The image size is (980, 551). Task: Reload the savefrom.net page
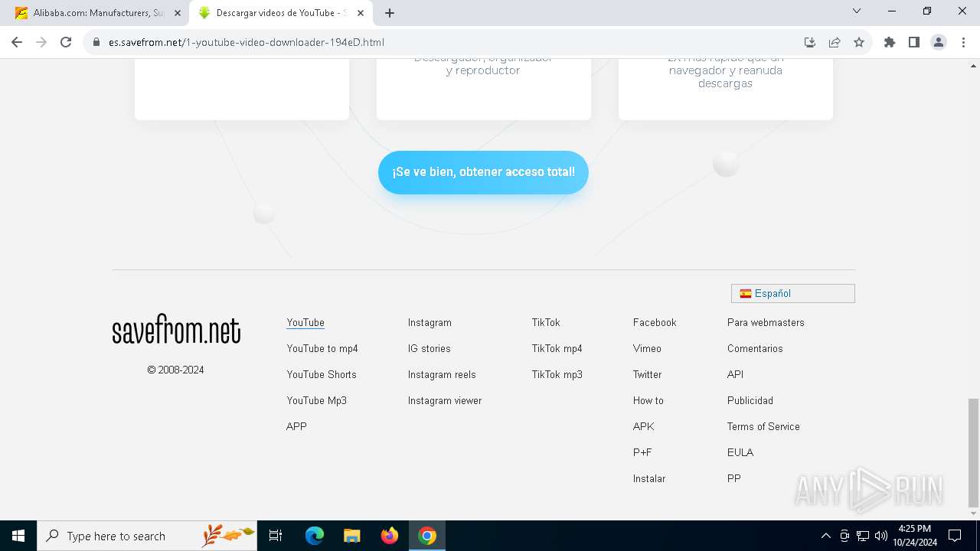click(x=66, y=42)
